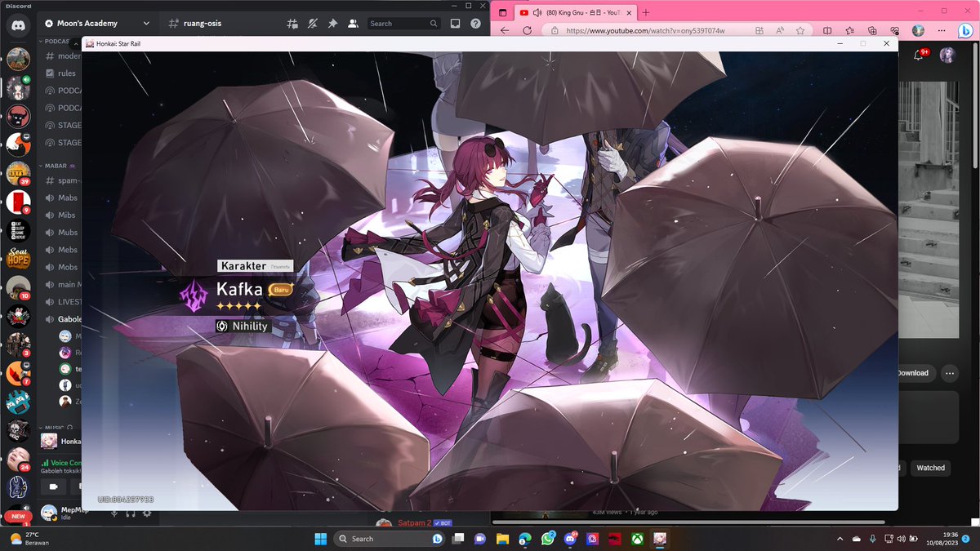Join the Mabs voice channel
Image resolution: width=980 pixels, height=551 pixels.
pos(61,198)
